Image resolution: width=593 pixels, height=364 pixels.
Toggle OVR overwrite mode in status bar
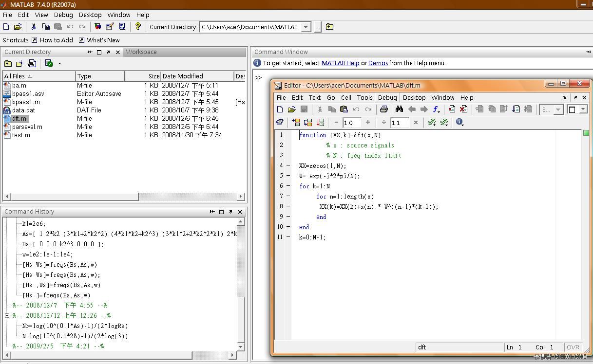(573, 347)
